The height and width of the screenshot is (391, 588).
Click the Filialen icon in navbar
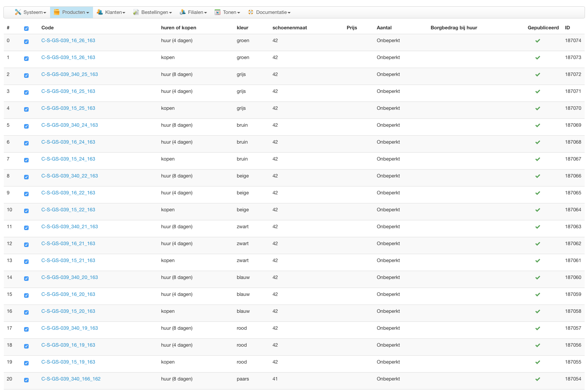coord(183,12)
